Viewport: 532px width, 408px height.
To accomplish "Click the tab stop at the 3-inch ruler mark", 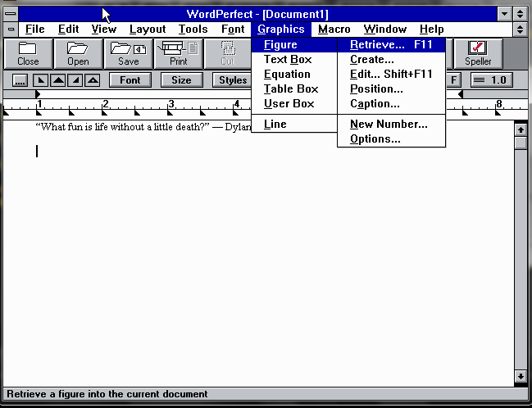I will (x=170, y=112).
